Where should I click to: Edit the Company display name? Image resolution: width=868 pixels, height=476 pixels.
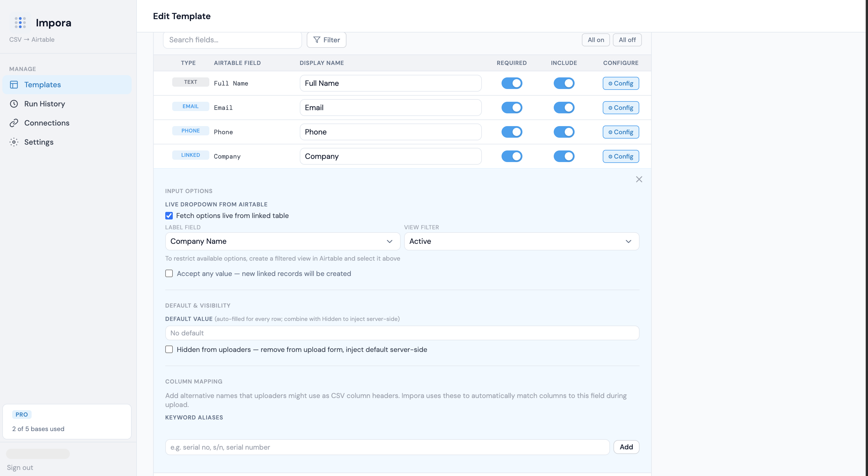[390, 156]
